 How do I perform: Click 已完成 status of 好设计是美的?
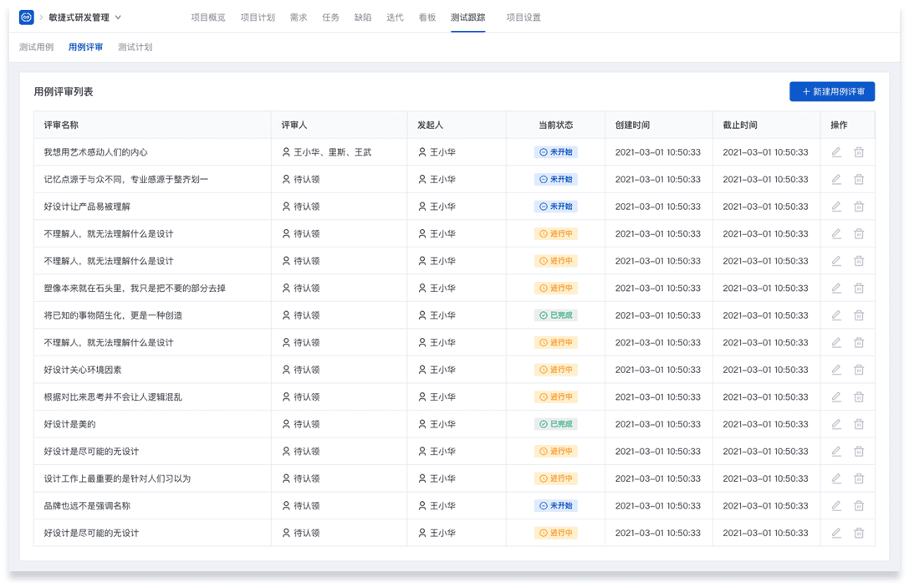(555, 424)
